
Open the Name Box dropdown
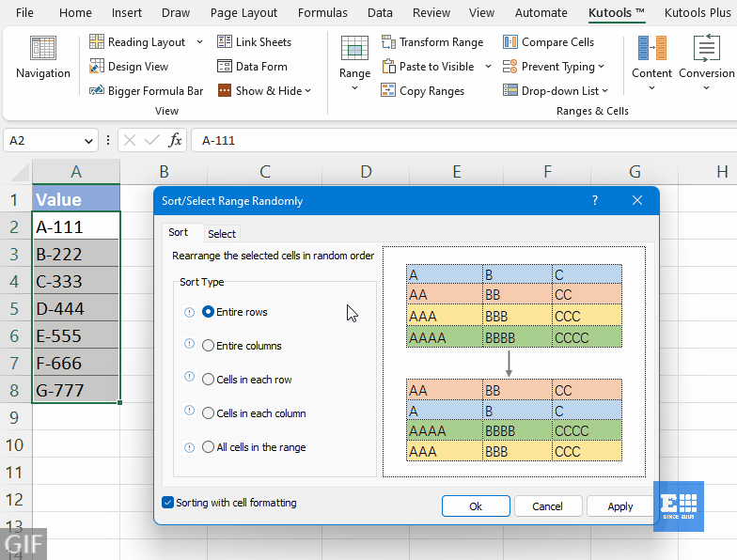point(88,141)
